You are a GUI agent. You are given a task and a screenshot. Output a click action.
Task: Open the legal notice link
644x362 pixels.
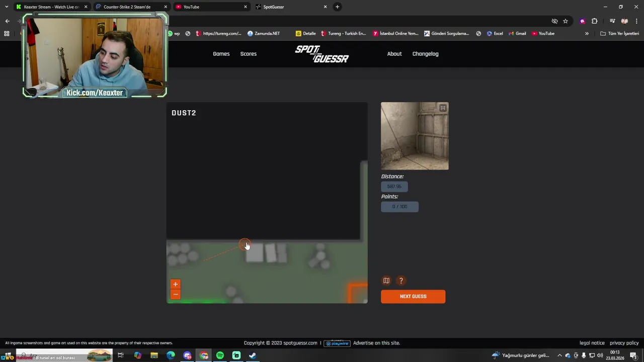point(592,343)
